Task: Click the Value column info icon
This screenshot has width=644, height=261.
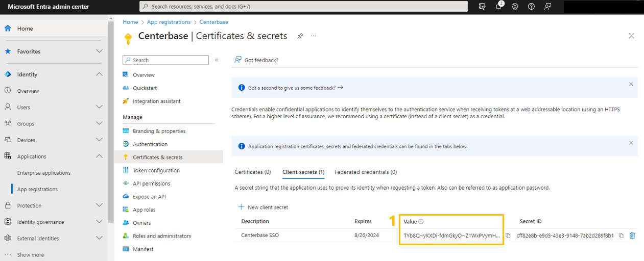Action: [x=421, y=222]
